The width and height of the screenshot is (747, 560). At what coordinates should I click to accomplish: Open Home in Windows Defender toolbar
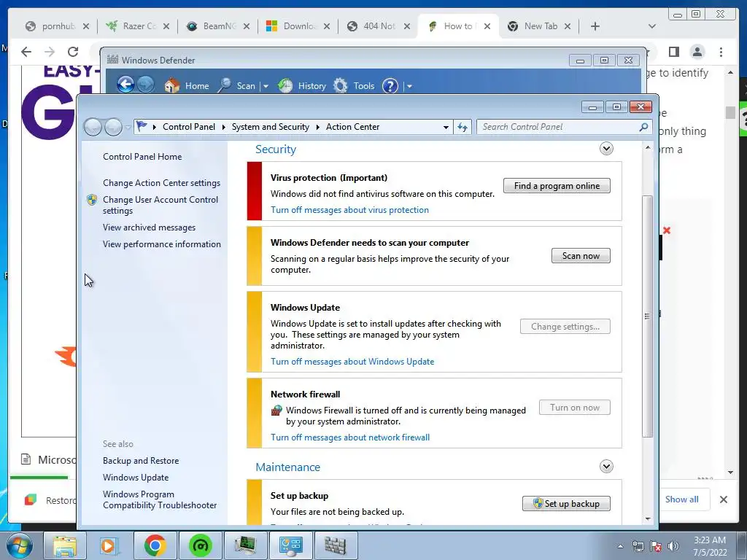click(x=187, y=86)
